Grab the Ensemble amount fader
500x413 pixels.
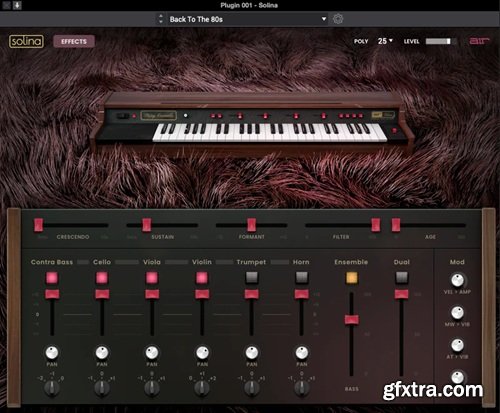pos(352,320)
